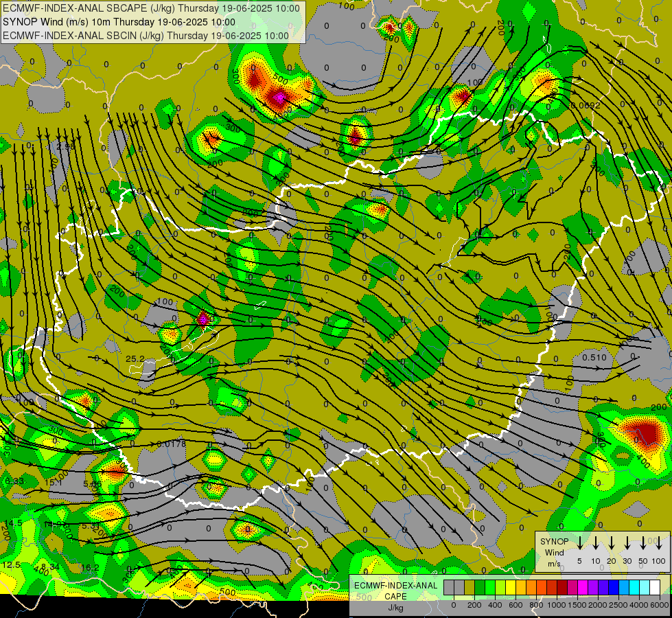The height and width of the screenshot is (618, 672).
Task: Click the 6.33 value on the map
Action: pos(14,481)
